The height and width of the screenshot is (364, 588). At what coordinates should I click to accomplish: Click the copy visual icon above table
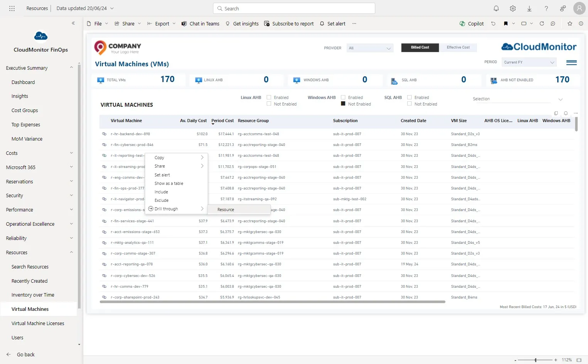tap(556, 113)
